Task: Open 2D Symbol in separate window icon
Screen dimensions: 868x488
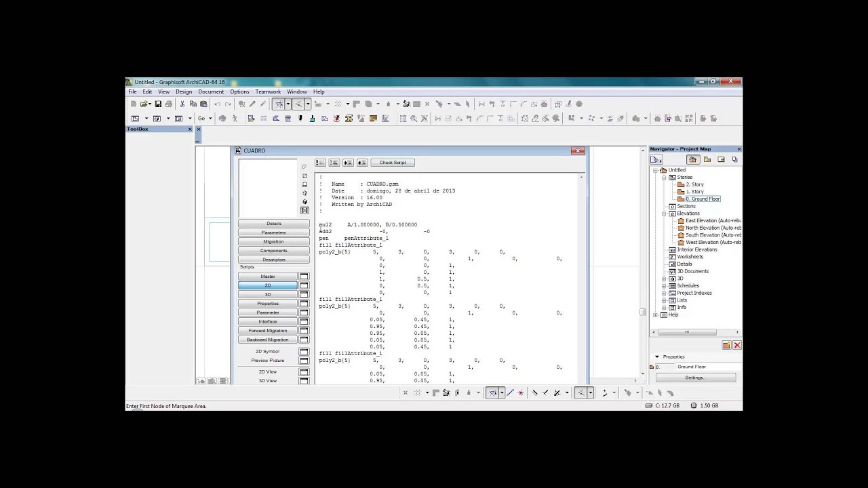Action: click(304, 352)
